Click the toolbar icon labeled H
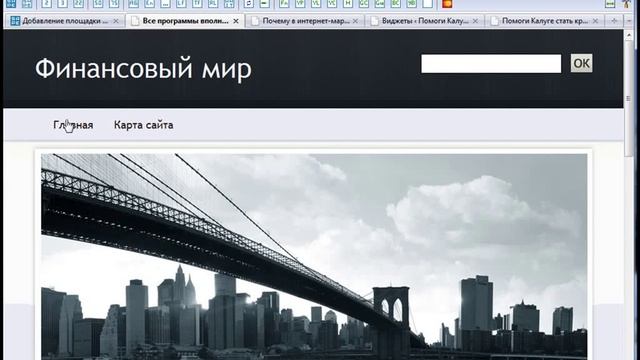Image resolution: width=640 pixels, height=360 pixels. (348, 4)
